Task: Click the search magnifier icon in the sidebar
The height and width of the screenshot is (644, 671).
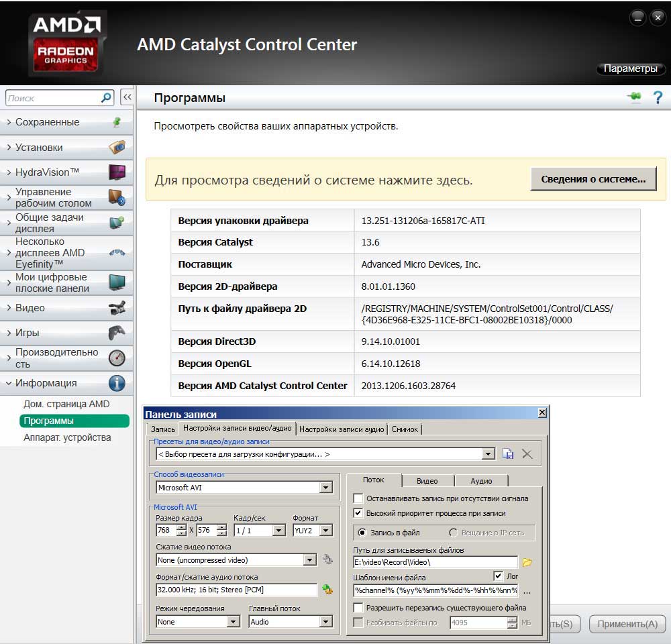Action: coord(106,98)
